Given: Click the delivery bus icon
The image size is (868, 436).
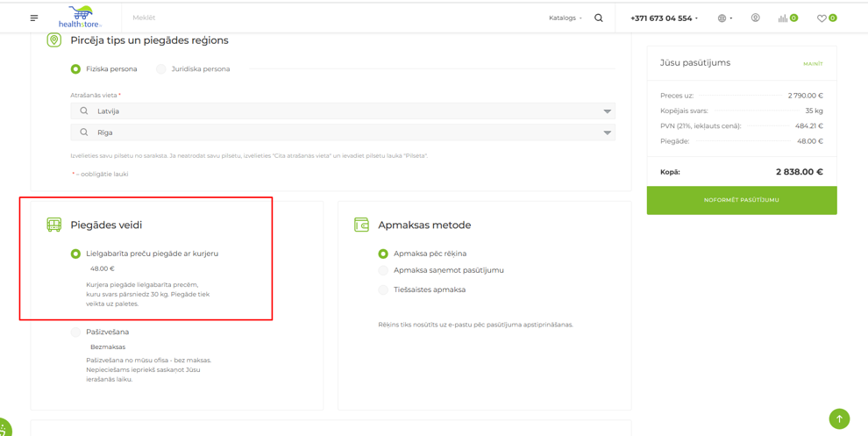Looking at the screenshot, I should (53, 225).
